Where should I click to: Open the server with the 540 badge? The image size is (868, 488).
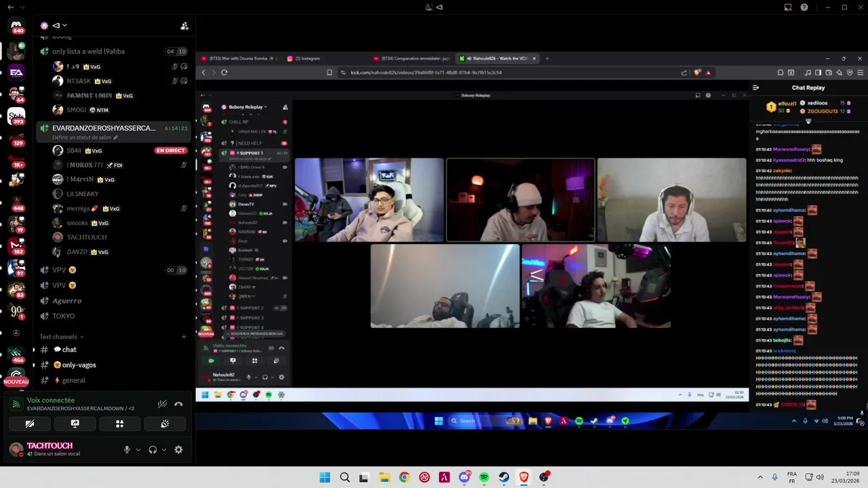[16, 27]
